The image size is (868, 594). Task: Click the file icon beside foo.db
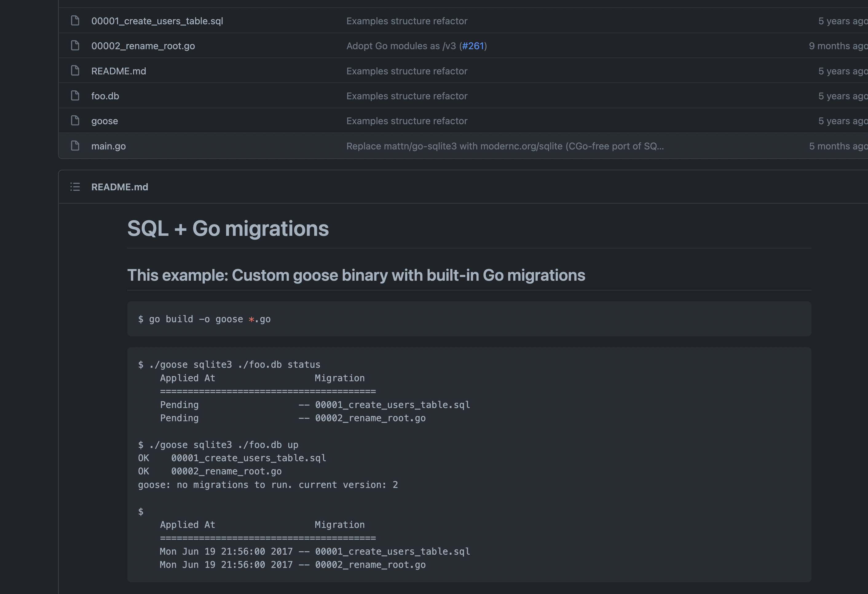[75, 95]
